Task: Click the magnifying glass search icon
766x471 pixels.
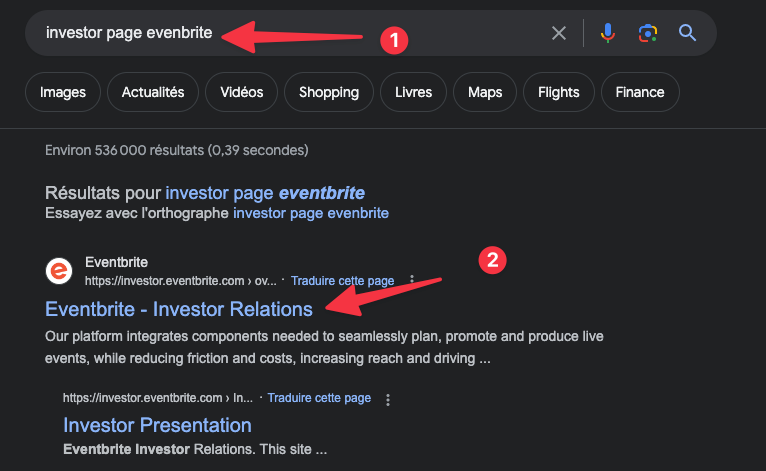Action: click(687, 33)
